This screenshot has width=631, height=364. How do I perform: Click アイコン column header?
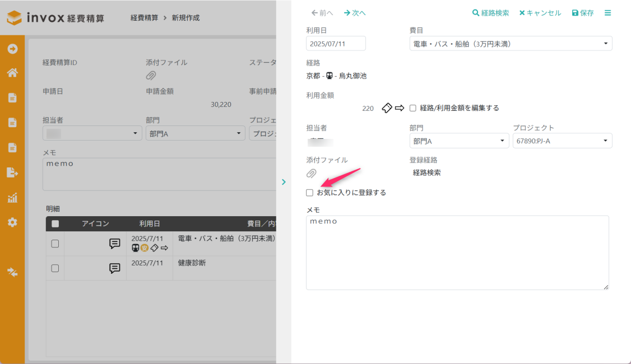tap(95, 223)
